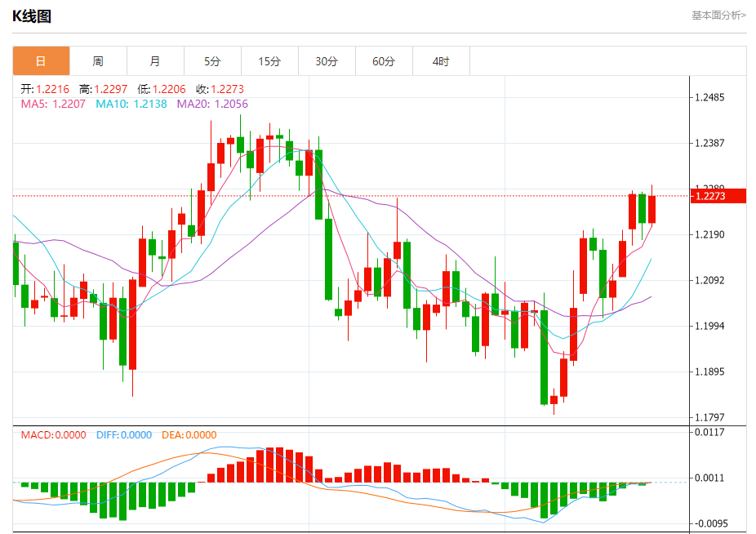Screen dimensions: 756x534
Task: Click the MA20: 1.2056 indicator label
Action: click(212, 104)
